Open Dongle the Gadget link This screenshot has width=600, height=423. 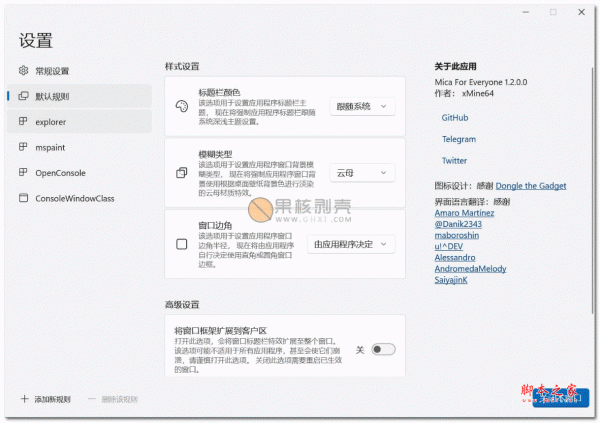coord(531,186)
